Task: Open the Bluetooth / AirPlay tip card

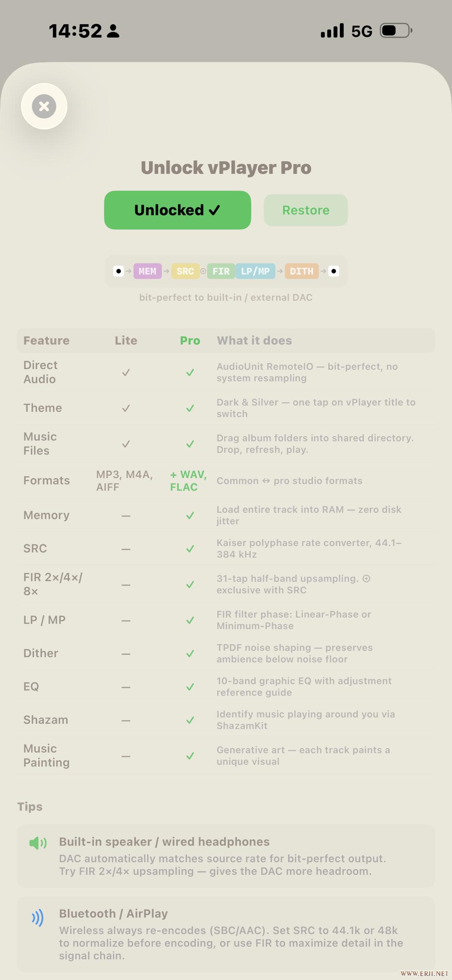Action: point(226,934)
